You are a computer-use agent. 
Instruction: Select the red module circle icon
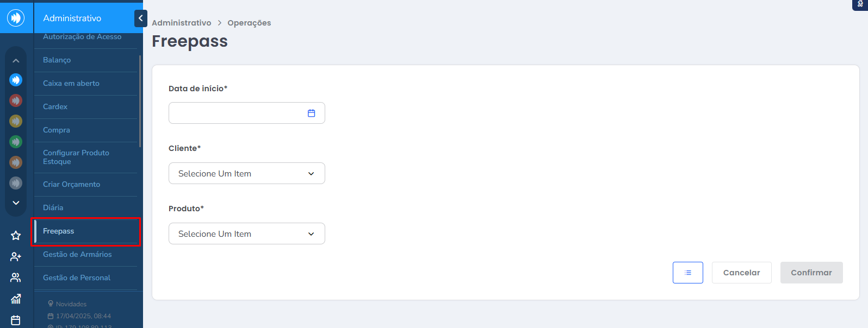pyautogui.click(x=16, y=100)
